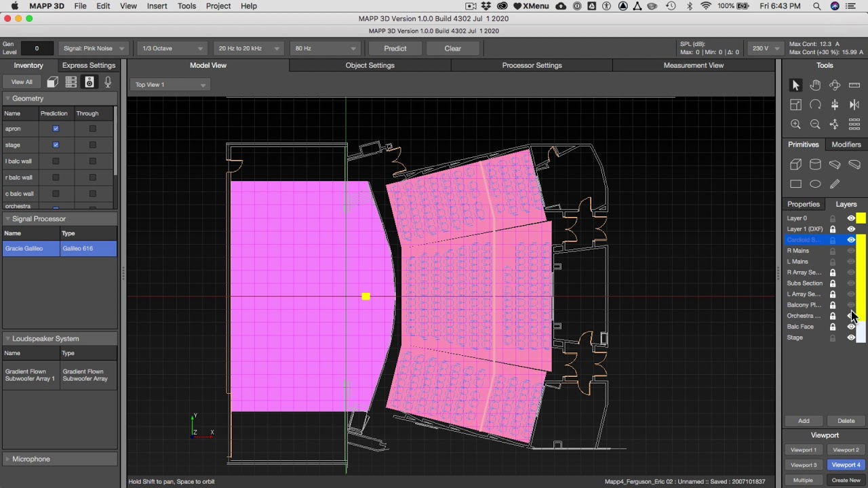This screenshot has width=868, height=488.
Task: Select the cylinder primitive
Action: [815, 164]
